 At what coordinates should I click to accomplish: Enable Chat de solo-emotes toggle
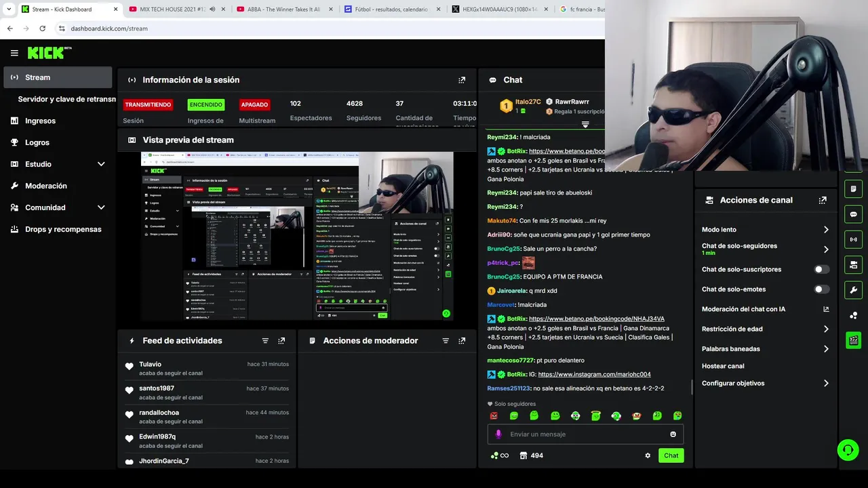pyautogui.click(x=821, y=289)
